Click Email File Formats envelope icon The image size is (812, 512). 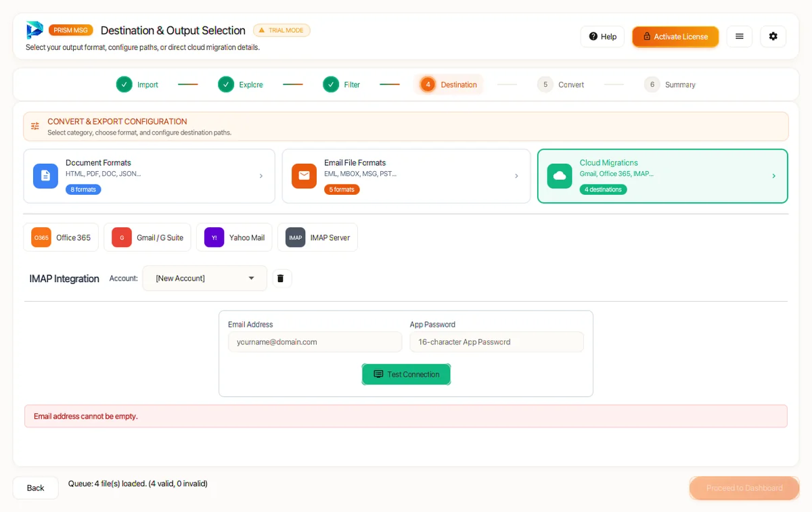(304, 176)
